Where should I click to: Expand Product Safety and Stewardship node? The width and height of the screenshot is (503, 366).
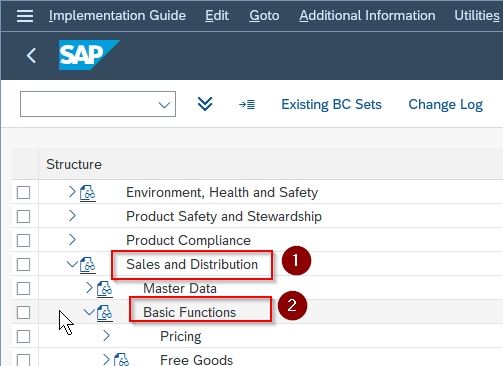pos(72,216)
